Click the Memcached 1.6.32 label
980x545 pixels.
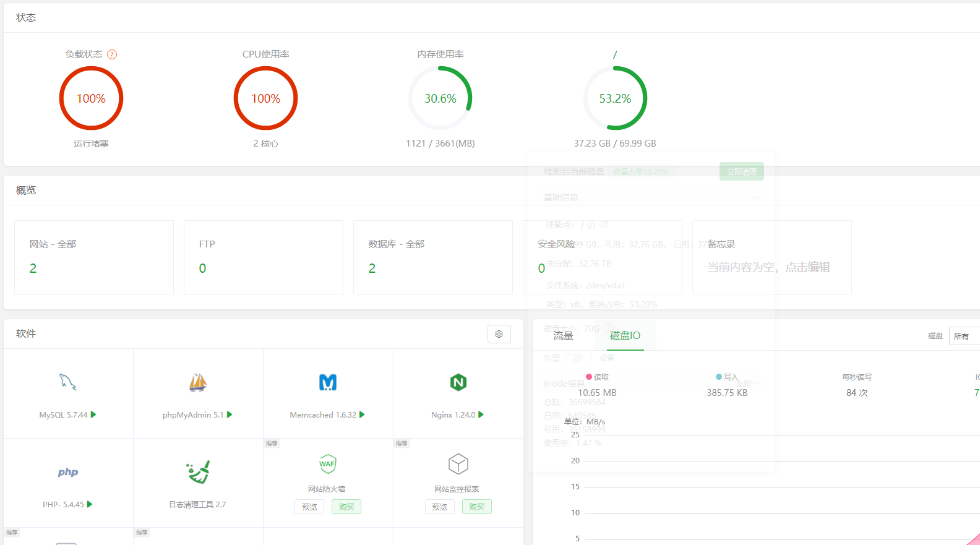point(323,415)
